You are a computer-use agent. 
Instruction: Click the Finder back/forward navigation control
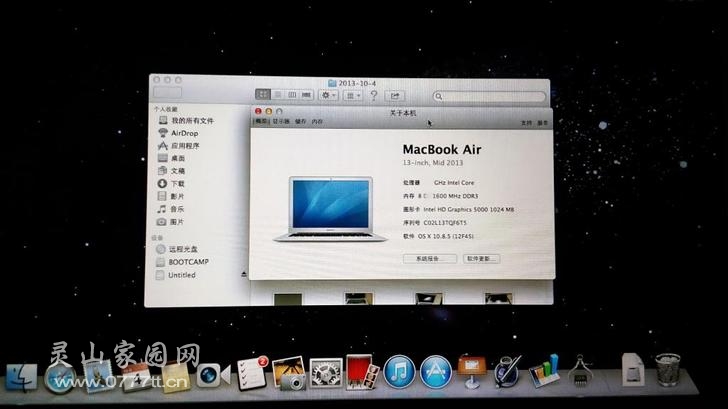coord(168,92)
